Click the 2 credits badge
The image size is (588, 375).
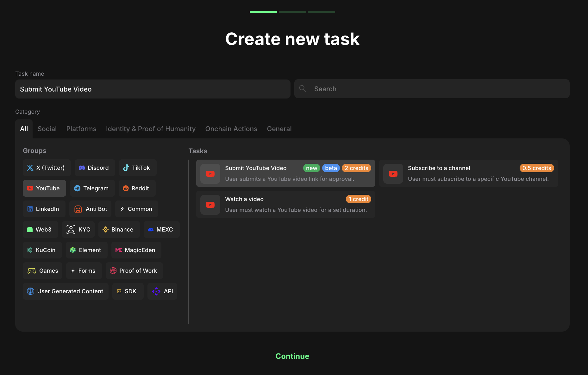tap(356, 168)
